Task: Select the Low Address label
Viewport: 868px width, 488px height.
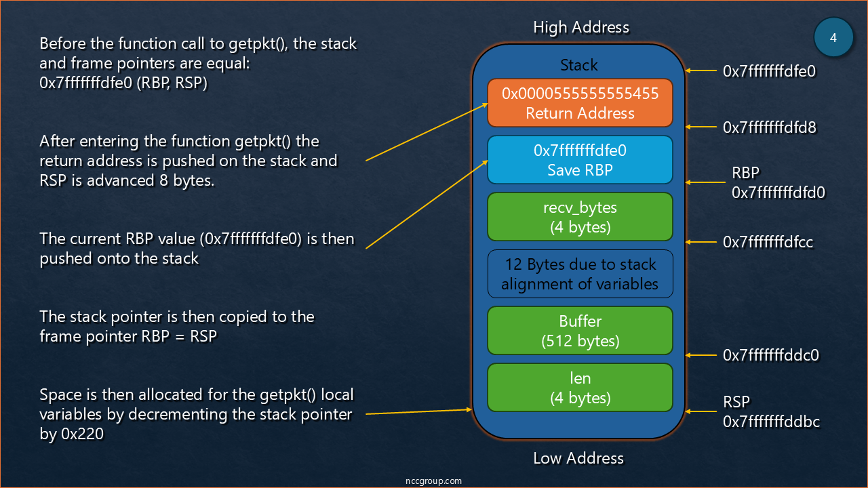Action: [x=578, y=458]
